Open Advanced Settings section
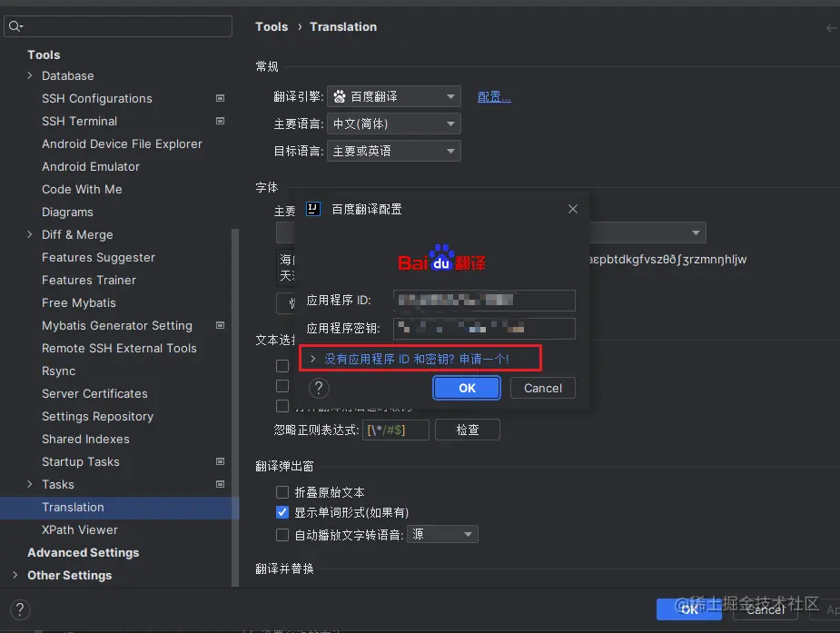840x633 pixels. click(83, 552)
